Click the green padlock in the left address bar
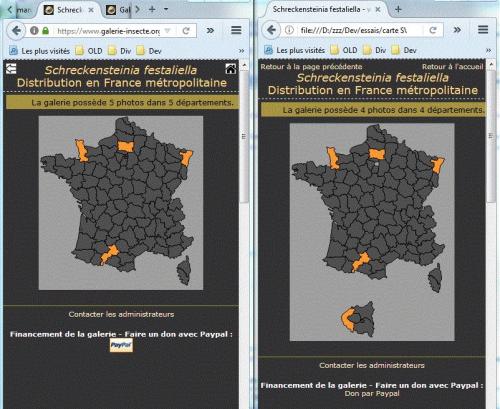500x409 pixels. click(46, 31)
